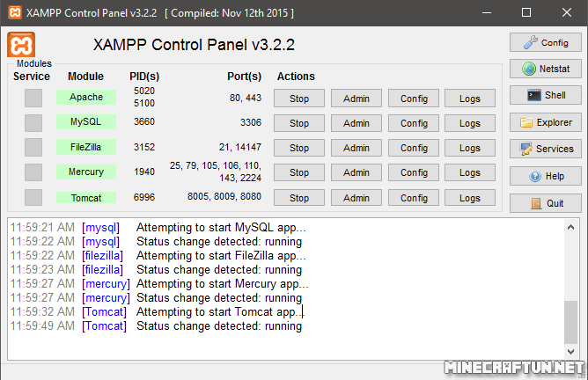
Task: Click the Quit door button
Action: [545, 203]
